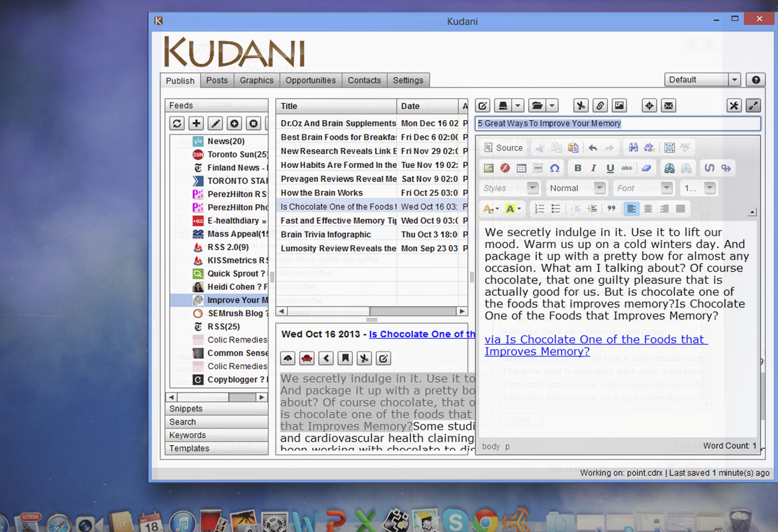Screen dimensions: 778x532
Task: Switch to the Contacts tab
Action: tap(364, 80)
